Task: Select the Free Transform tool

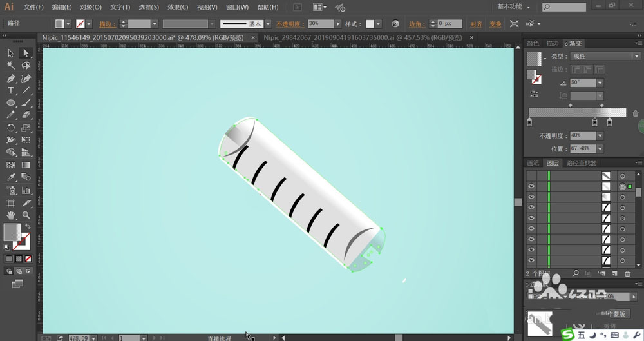Action: [26, 141]
